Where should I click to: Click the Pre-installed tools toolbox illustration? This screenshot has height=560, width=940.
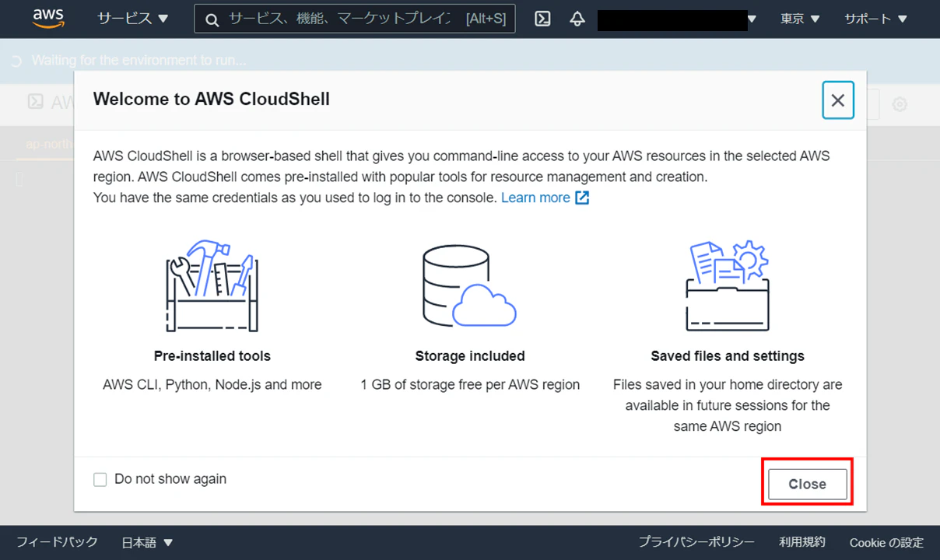coord(212,285)
